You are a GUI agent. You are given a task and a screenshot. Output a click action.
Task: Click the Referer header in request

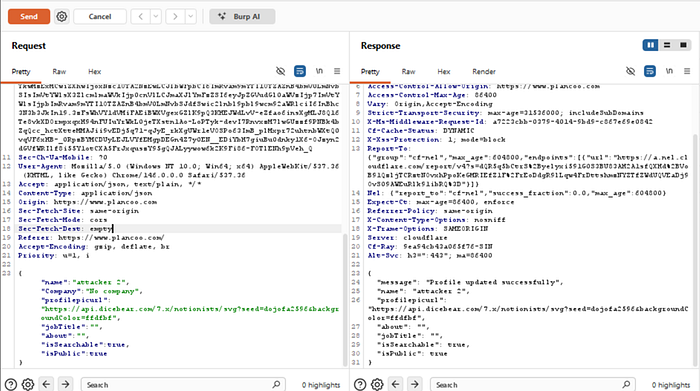[x=91, y=237]
